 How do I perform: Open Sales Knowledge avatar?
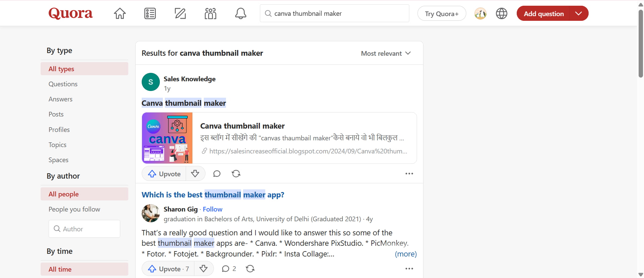pos(151,82)
